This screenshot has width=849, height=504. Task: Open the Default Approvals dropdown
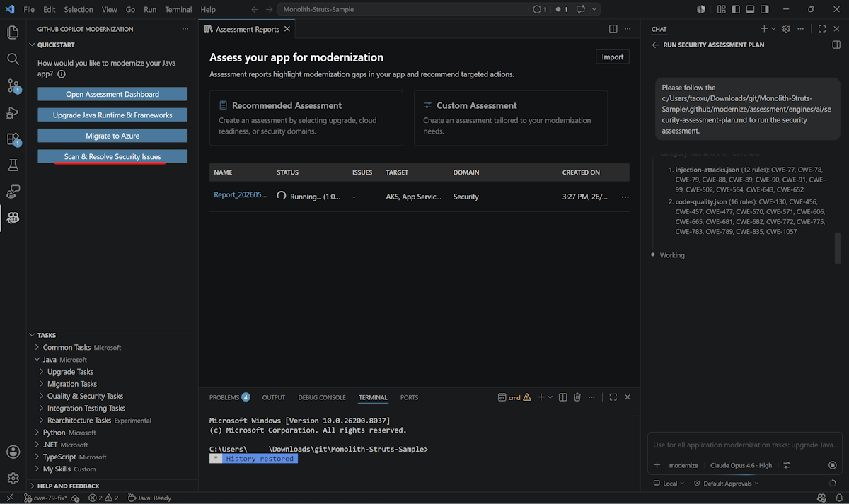(x=726, y=484)
